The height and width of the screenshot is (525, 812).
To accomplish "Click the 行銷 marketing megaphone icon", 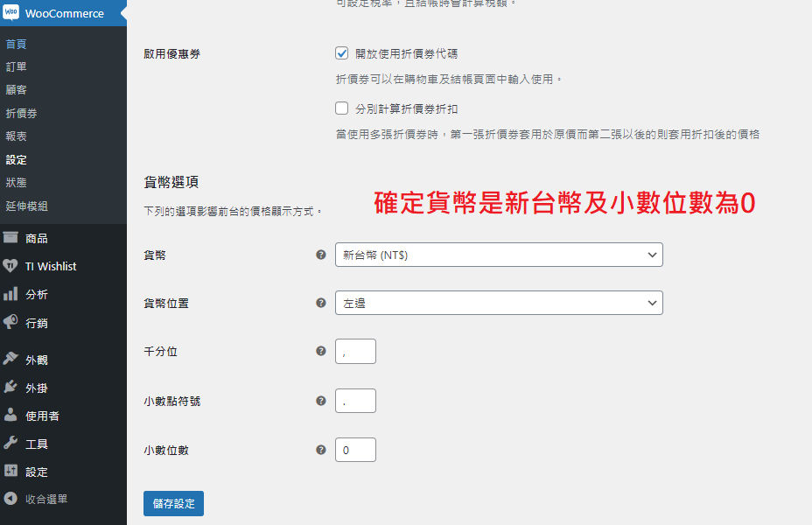I will 11,323.
